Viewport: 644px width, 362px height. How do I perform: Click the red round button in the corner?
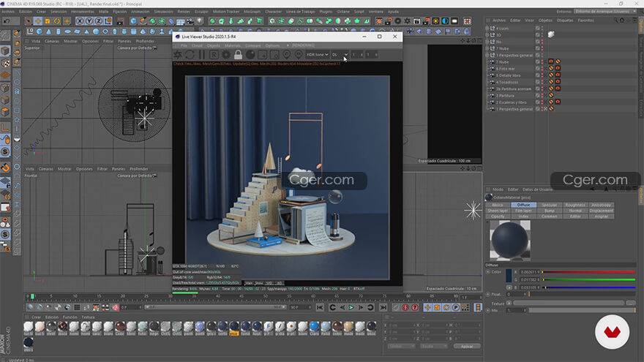612,332
